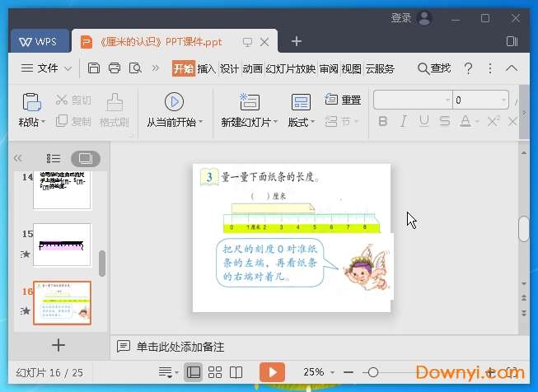The height and width of the screenshot is (392, 538).
Task: Switch to the 设计 (Design) tab
Action: click(x=229, y=68)
